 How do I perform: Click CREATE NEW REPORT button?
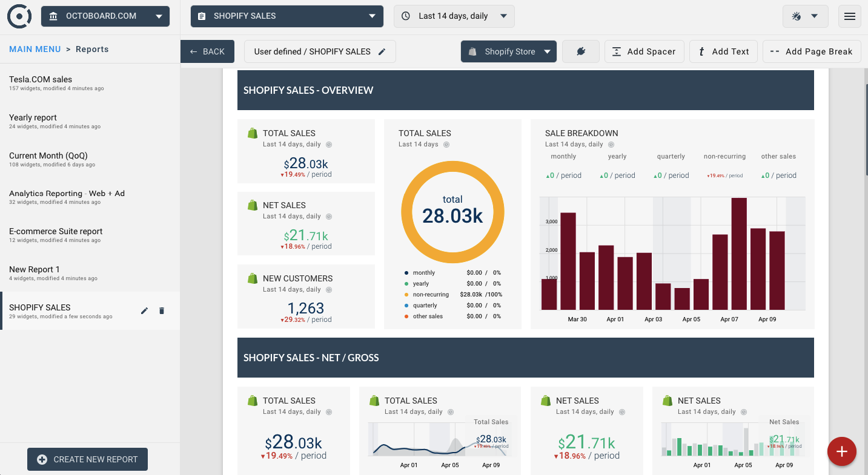87,459
